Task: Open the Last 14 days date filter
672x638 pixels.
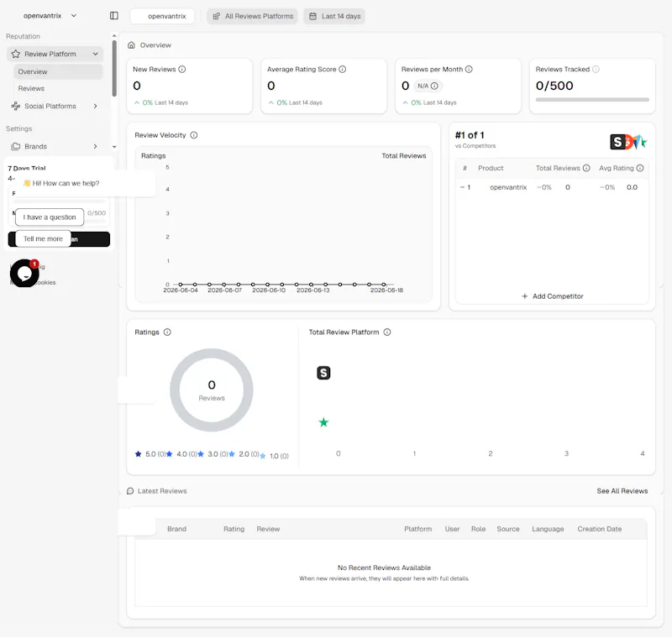Action: [334, 16]
